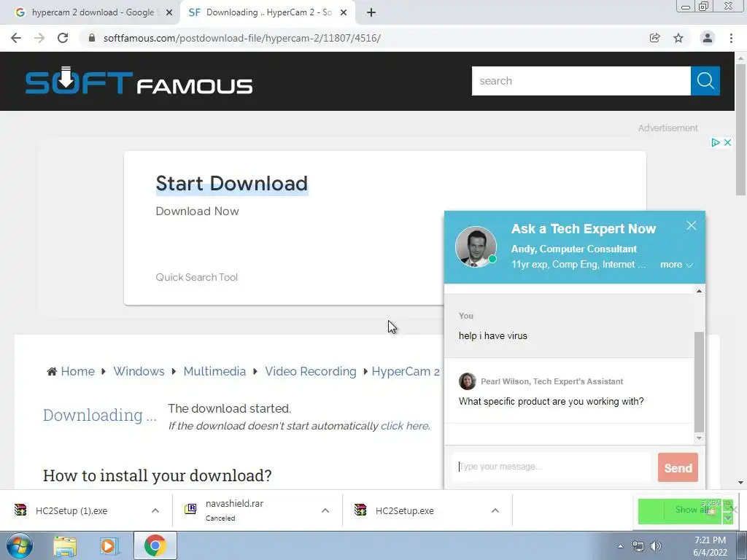
Task: Open the Windows Start button
Action: coord(18,545)
